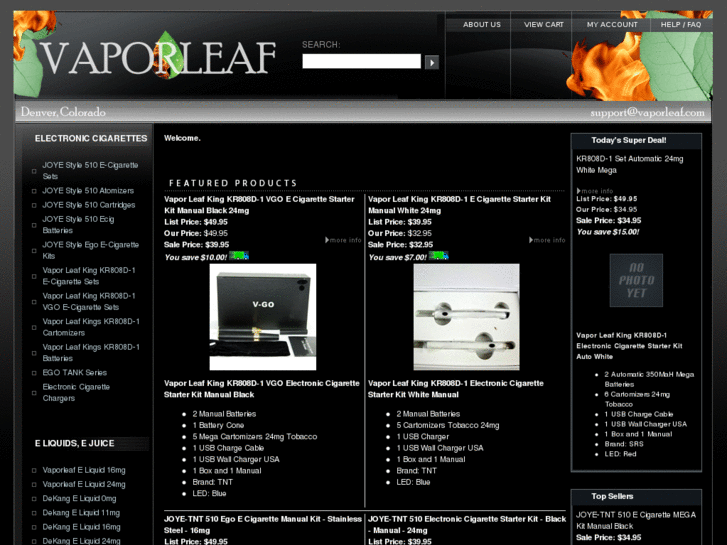Click more info for Starter Kit Manual White 24mg
The image size is (727, 545).
(x=547, y=240)
